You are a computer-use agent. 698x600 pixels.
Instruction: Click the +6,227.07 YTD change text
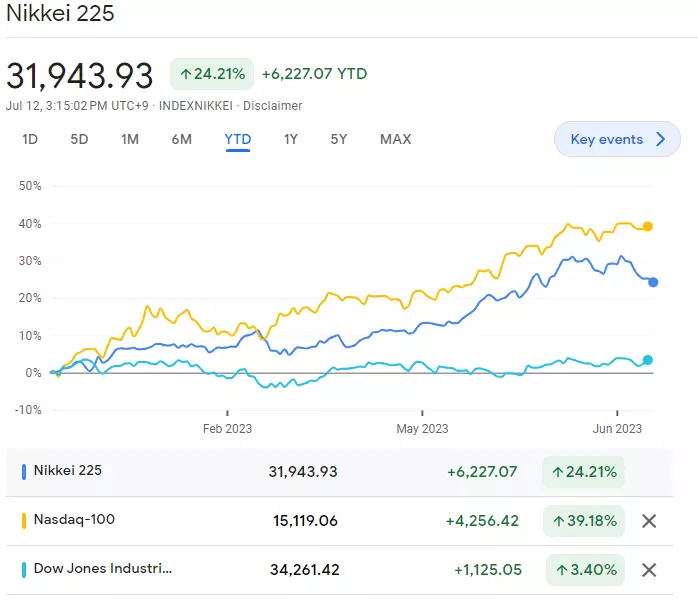coord(315,74)
